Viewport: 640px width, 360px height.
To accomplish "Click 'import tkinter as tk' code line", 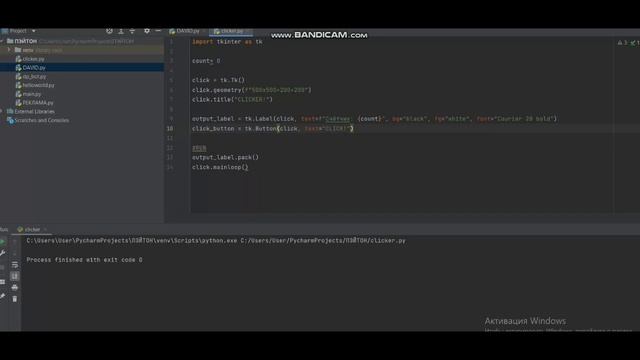I will coord(227,42).
